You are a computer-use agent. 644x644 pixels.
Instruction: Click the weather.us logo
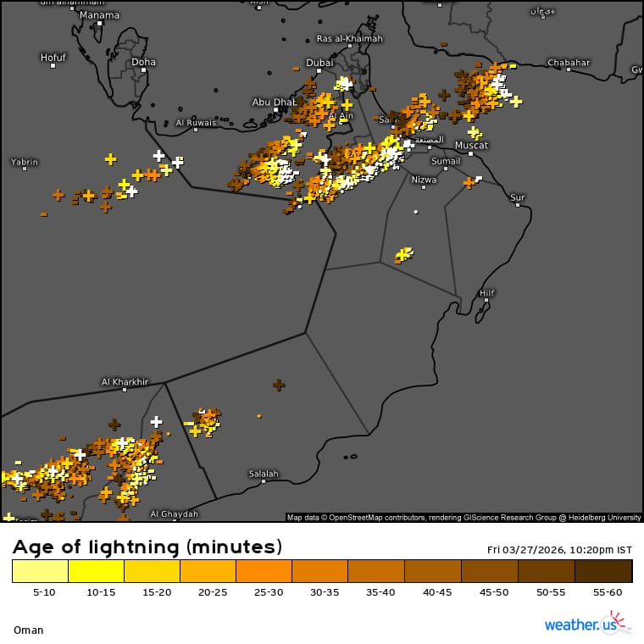click(x=587, y=623)
